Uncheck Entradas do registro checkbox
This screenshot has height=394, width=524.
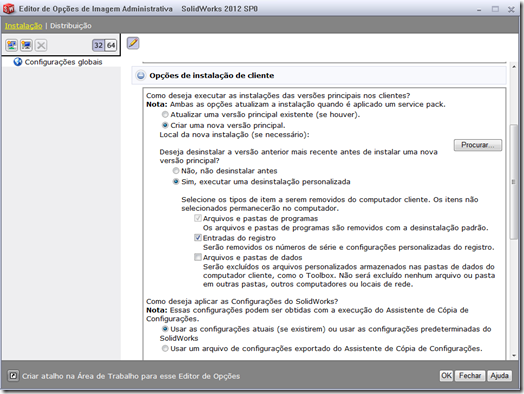tap(198, 238)
